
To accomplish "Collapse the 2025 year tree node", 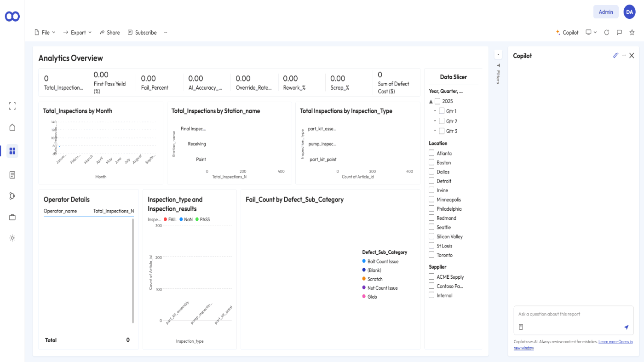I will coord(431,101).
